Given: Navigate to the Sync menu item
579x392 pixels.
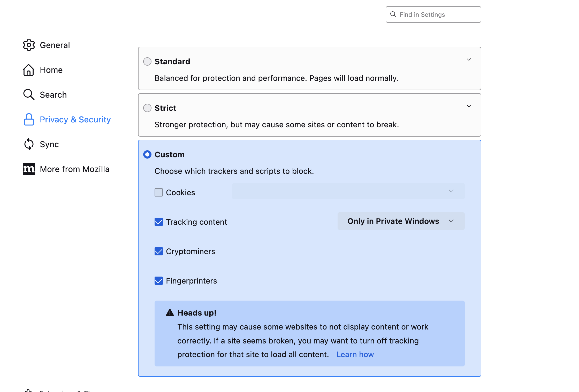Looking at the screenshot, I should pyautogui.click(x=49, y=144).
